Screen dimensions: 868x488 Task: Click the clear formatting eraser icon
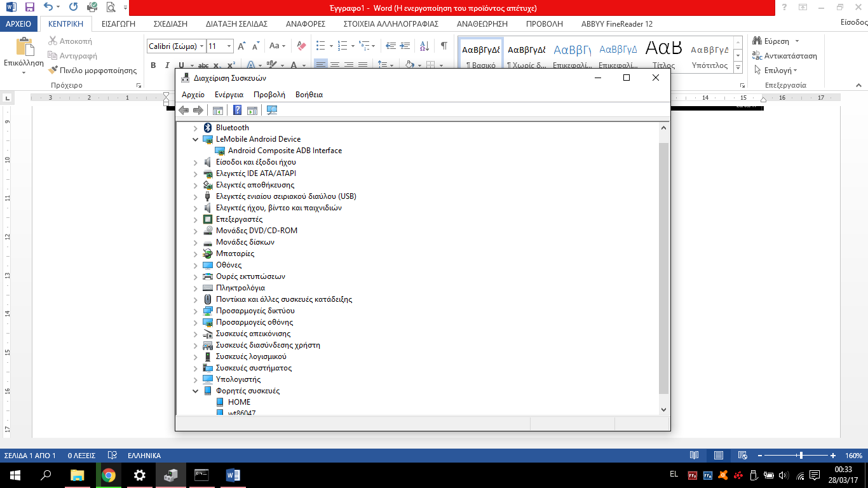click(x=301, y=46)
